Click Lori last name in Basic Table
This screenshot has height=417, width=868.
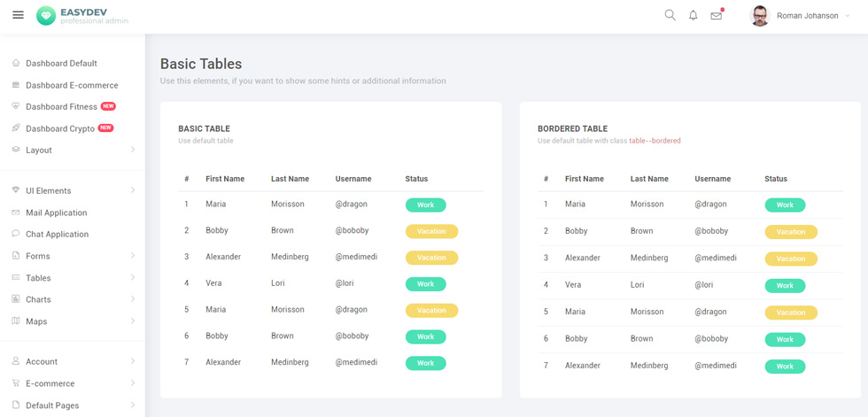click(x=278, y=282)
